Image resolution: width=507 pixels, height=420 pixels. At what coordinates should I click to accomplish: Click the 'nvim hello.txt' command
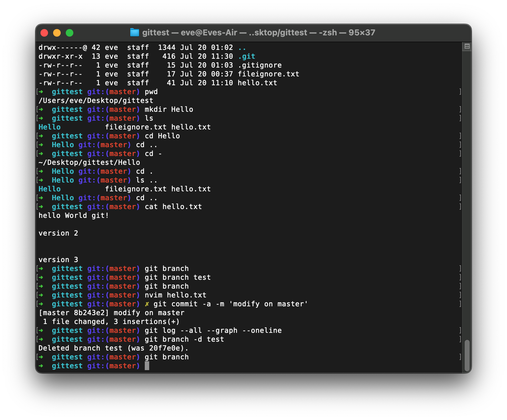pyautogui.click(x=175, y=295)
